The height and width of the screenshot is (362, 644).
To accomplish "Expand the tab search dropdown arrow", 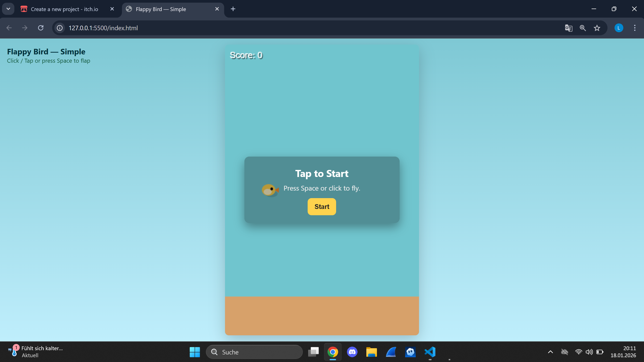I will (x=8, y=9).
